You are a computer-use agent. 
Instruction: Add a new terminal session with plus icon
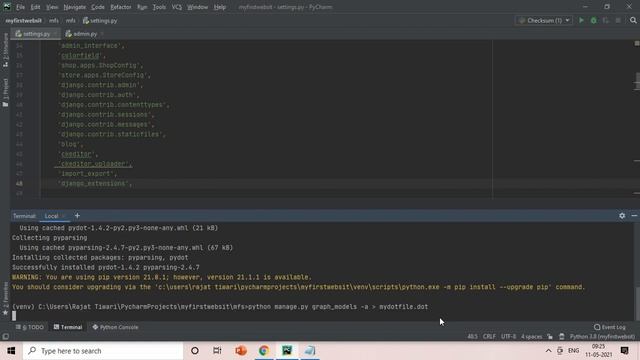coord(77,216)
